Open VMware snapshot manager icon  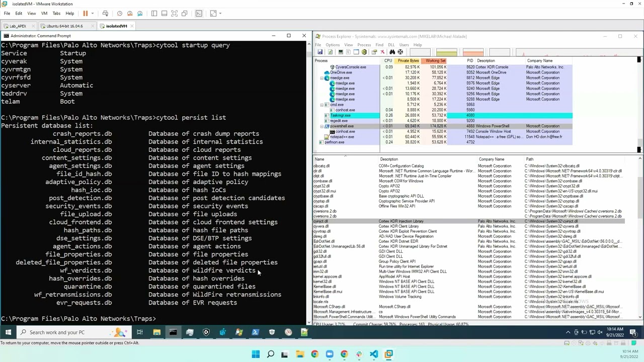(140, 14)
